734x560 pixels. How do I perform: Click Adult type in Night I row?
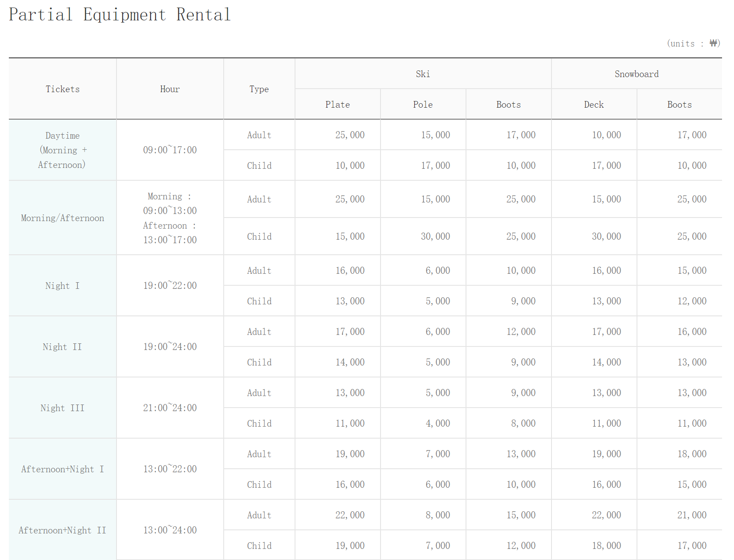(259, 271)
